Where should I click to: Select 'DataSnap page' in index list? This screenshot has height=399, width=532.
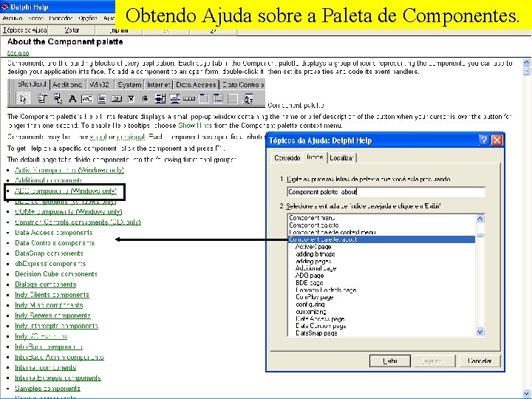click(x=316, y=333)
